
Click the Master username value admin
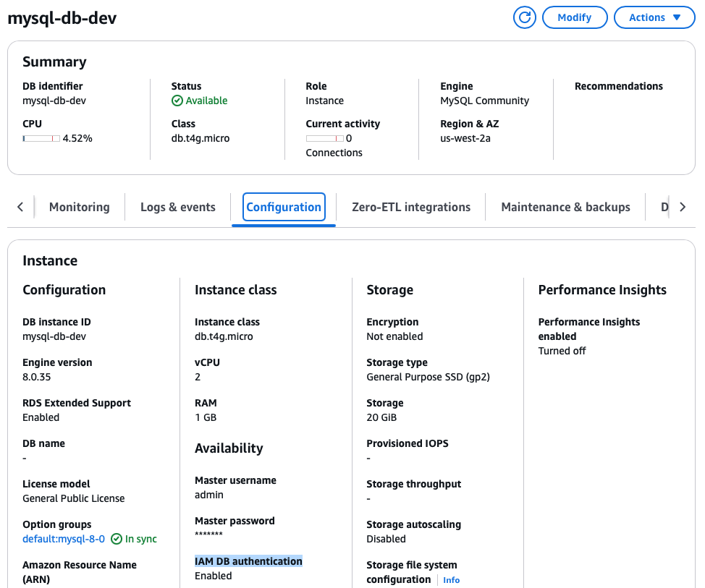209,495
